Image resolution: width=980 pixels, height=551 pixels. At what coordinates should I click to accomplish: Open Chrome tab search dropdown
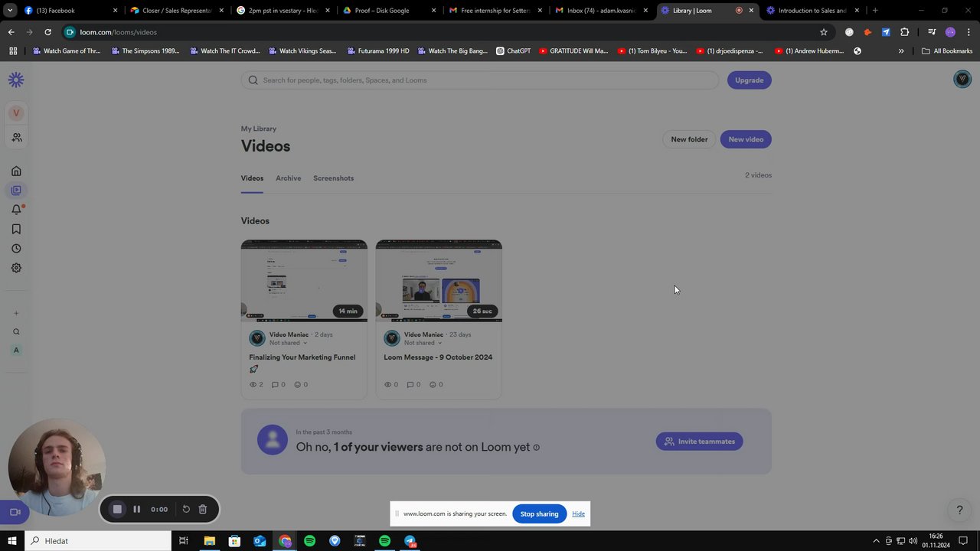[10, 11]
